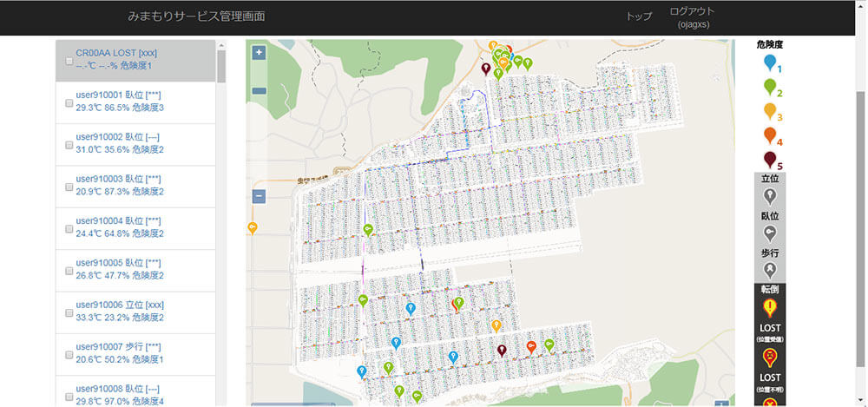
Task: Click the blue risk level 1 legend pin
Action: pos(769,62)
